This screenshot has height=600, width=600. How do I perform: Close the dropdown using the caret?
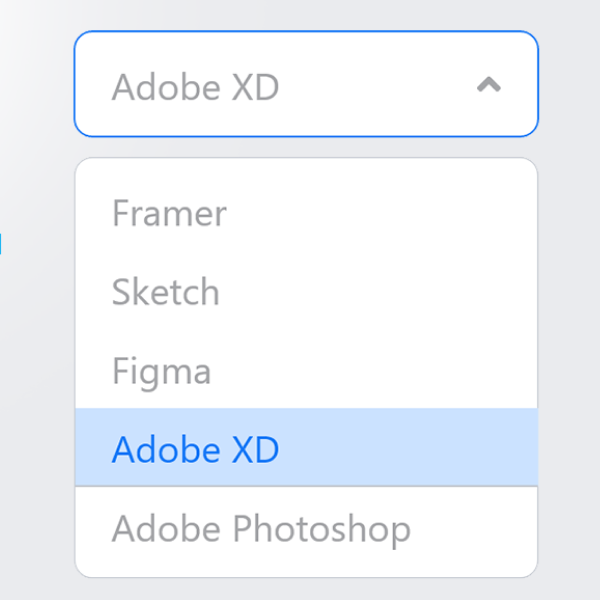(488, 85)
